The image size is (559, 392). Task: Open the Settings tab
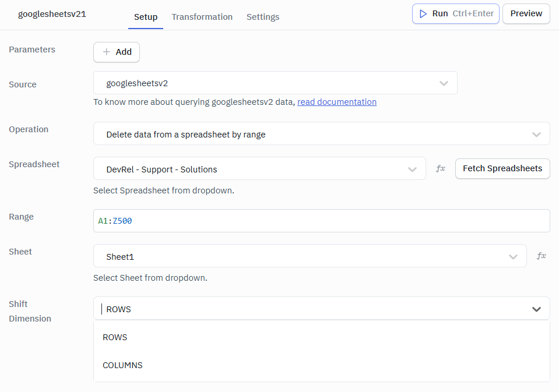tap(262, 17)
